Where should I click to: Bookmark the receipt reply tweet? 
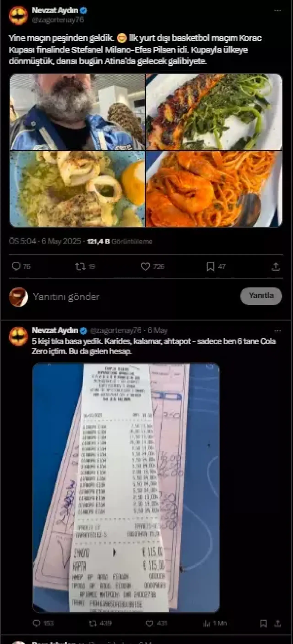[263, 623]
